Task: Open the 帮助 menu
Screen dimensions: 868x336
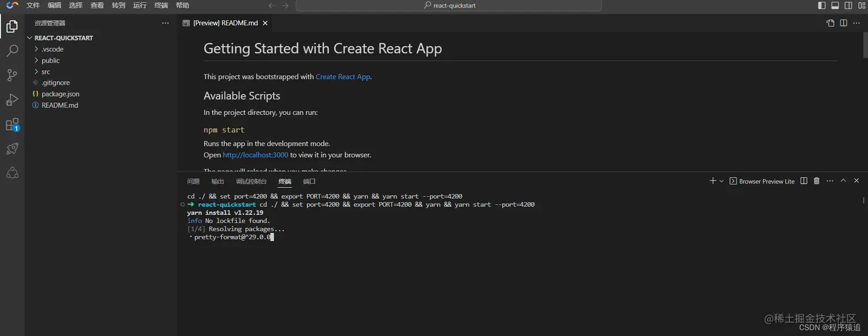Action: click(x=183, y=6)
